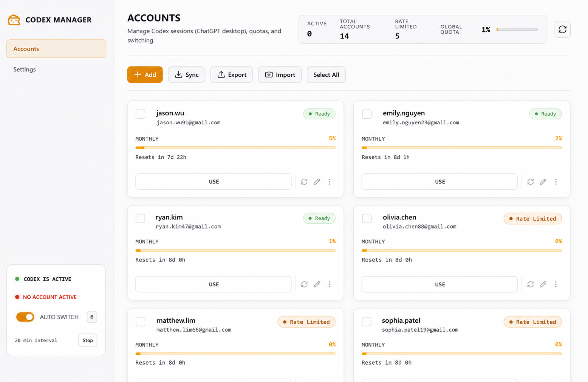The height and width of the screenshot is (382, 588).
Task: Sync accounts with the Sync button
Action: tap(187, 74)
